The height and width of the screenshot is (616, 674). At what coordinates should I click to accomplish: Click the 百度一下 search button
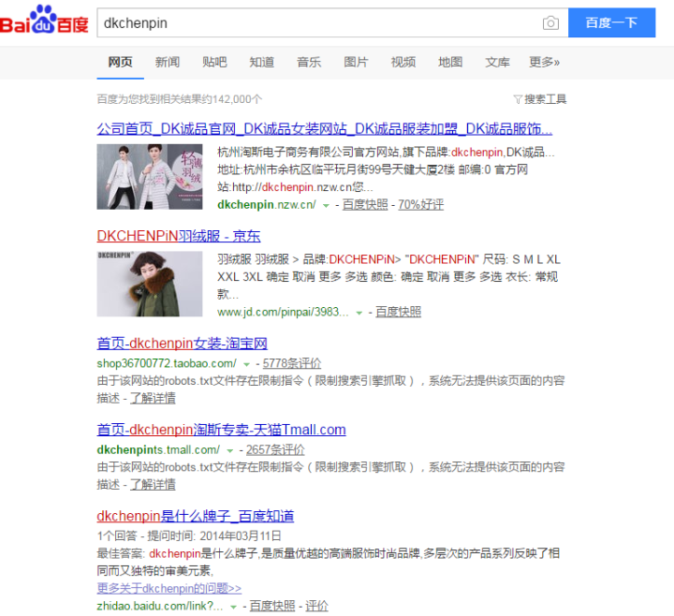(x=611, y=22)
